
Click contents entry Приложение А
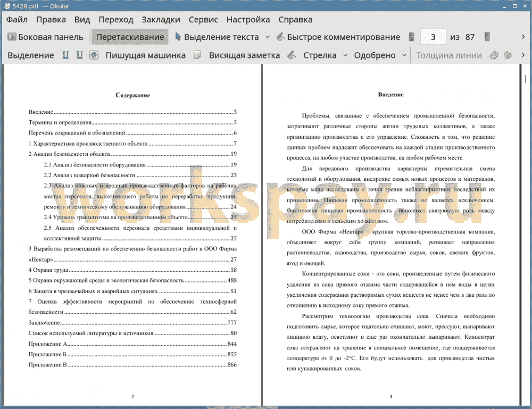[132, 344]
